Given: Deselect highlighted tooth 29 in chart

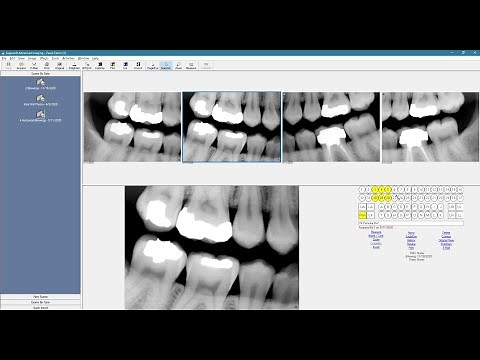Looking at the screenshot, I should tap(381, 198).
